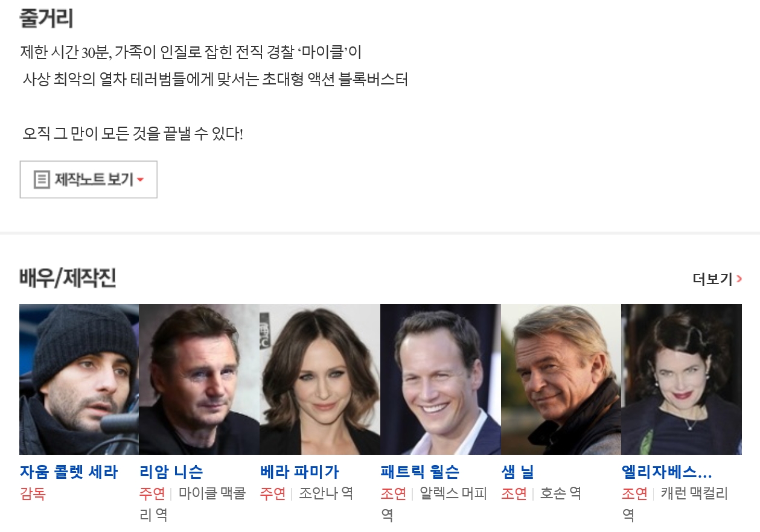The width and height of the screenshot is (760, 532).
Task: Visit the 리암 니슨 name link
Action: pyautogui.click(x=171, y=472)
